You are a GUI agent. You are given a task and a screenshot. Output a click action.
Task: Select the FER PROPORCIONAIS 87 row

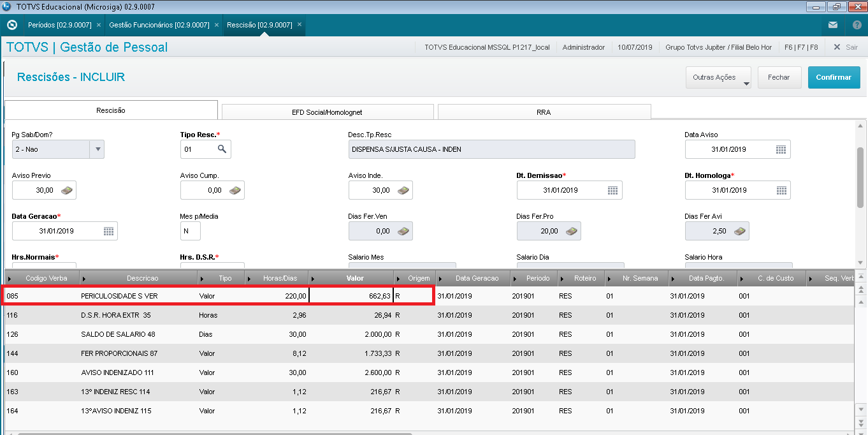pos(430,353)
